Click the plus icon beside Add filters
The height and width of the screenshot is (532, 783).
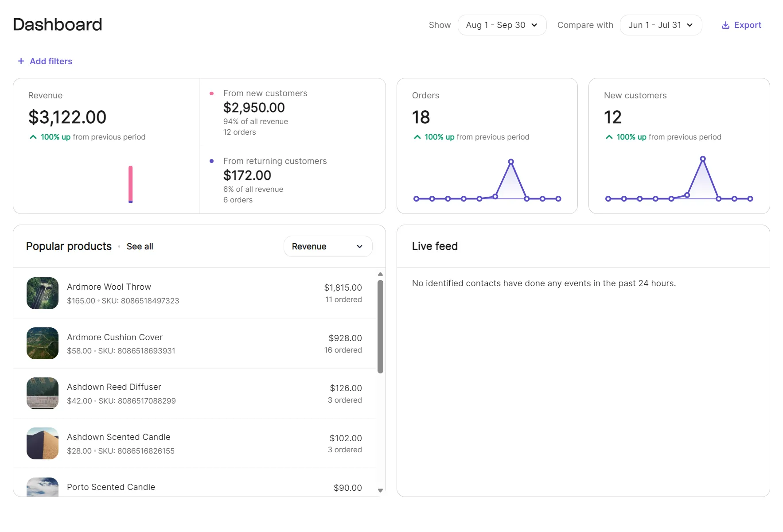[21, 61]
